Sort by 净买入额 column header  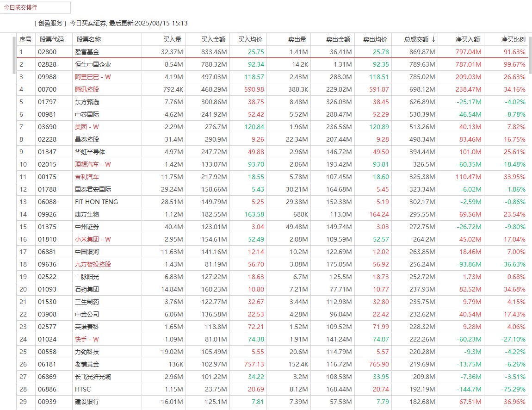point(468,39)
